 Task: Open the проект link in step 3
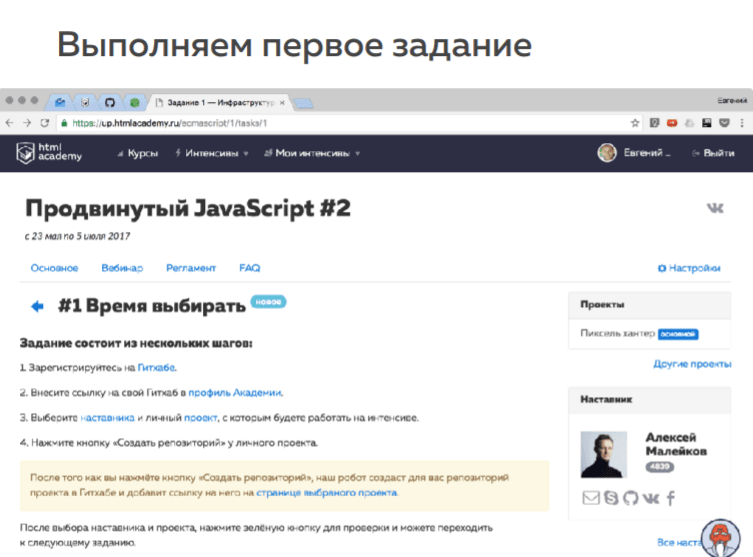click(x=200, y=418)
